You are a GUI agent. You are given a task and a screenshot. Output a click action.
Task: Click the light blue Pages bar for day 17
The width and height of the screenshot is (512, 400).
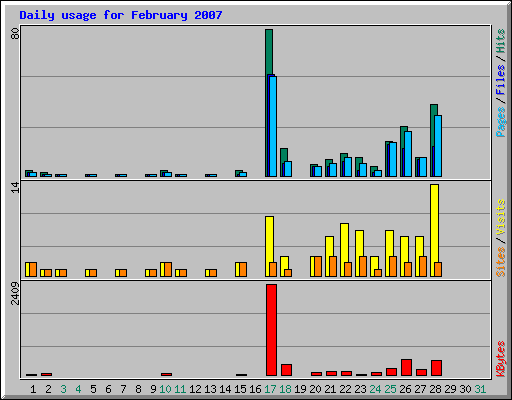click(x=273, y=127)
